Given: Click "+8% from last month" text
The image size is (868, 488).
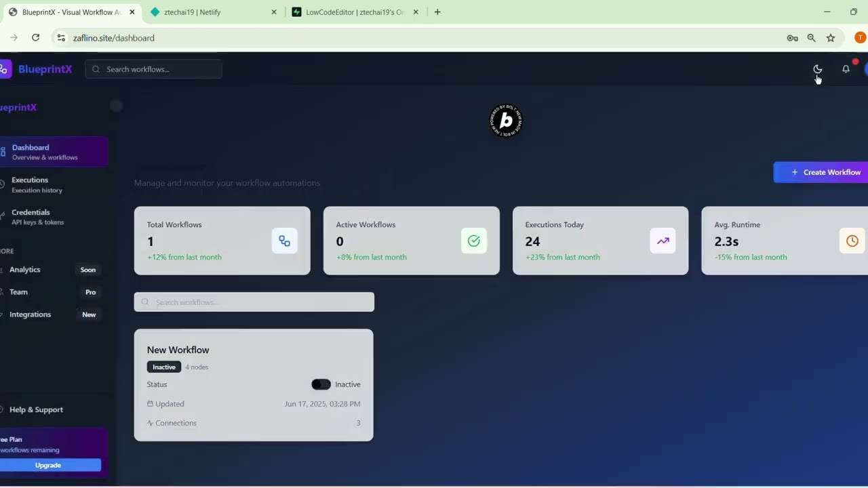Looking at the screenshot, I should click(x=372, y=257).
